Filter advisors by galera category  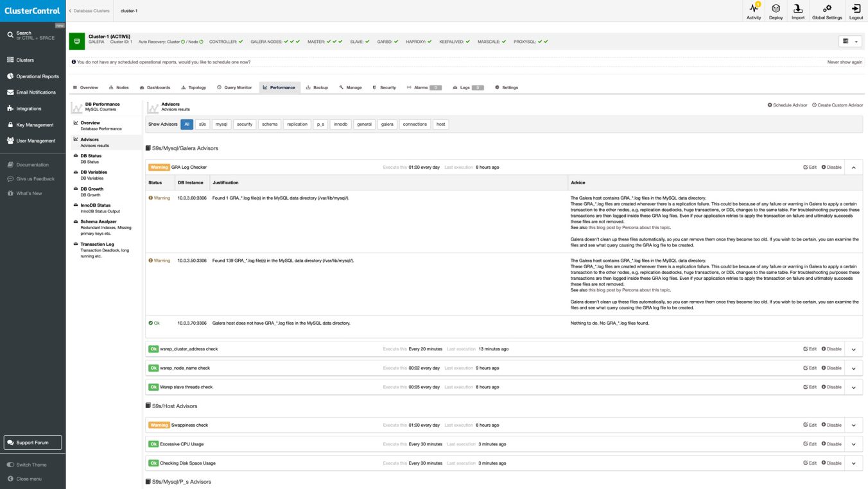[x=387, y=124]
